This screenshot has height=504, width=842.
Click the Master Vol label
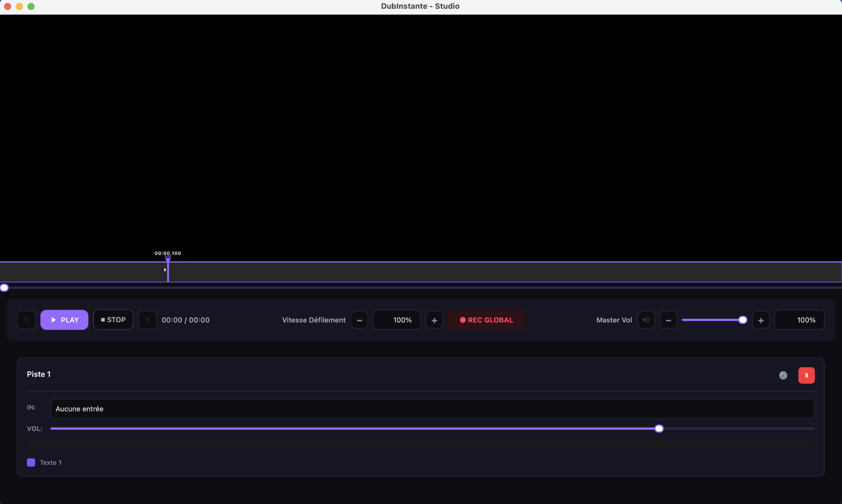click(614, 320)
